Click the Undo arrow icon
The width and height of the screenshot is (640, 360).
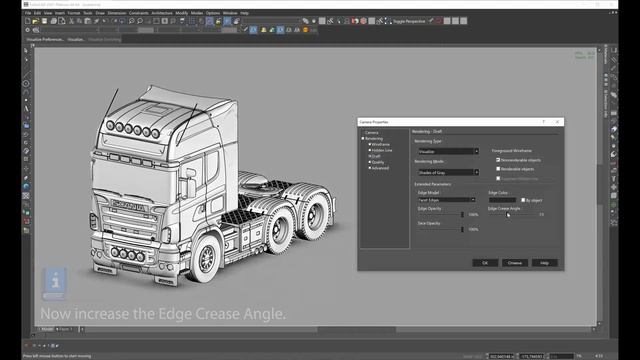(105, 21)
